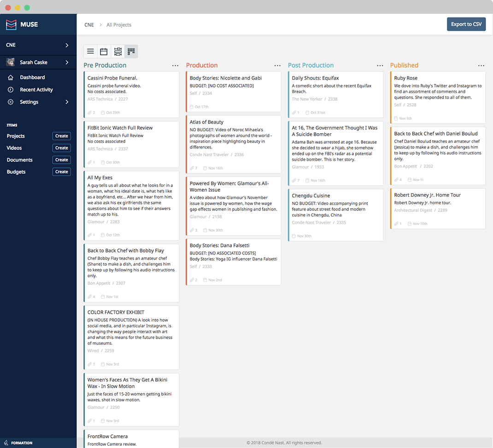The height and width of the screenshot is (448, 493).
Task: Click Create button next to Videos
Action: [x=62, y=148]
